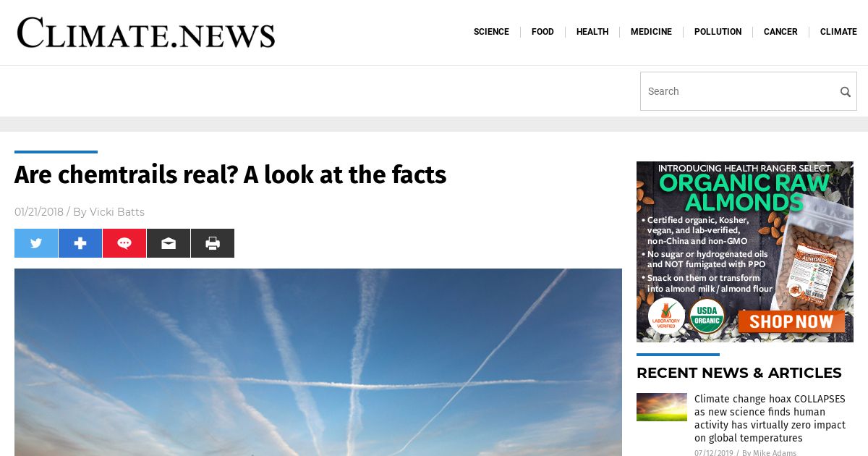Click SHOP NOW on almonds ad
This screenshot has height=456, width=868.
[791, 321]
